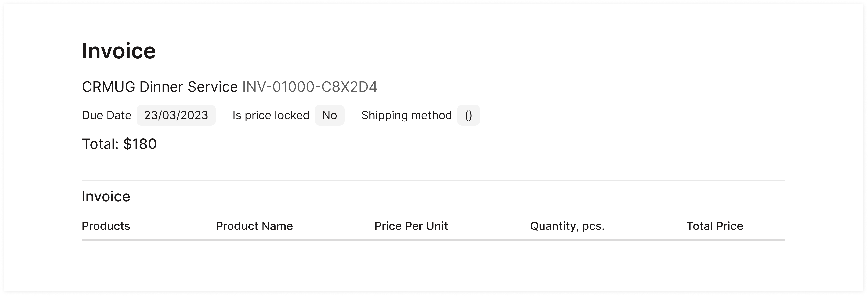Click the CRMUG Dinner Service title

coord(160,87)
